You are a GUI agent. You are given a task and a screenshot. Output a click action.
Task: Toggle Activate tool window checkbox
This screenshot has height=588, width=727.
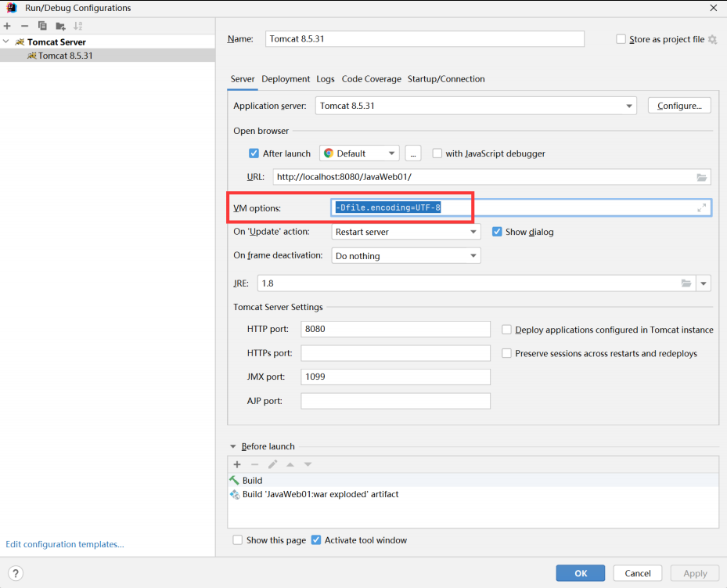tap(315, 540)
